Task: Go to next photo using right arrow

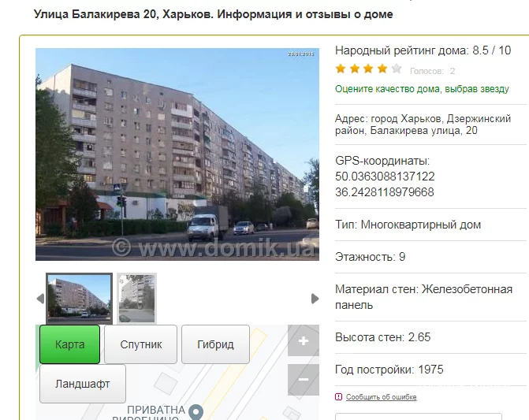Action: click(315, 299)
